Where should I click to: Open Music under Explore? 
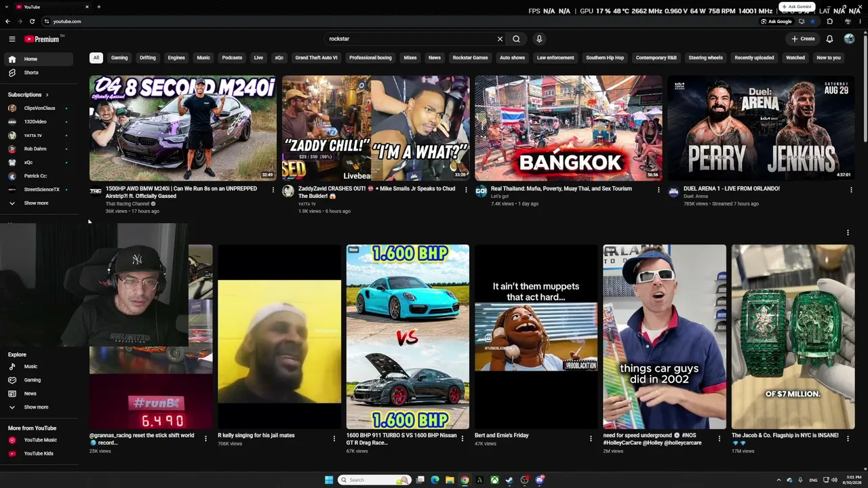click(x=38, y=367)
